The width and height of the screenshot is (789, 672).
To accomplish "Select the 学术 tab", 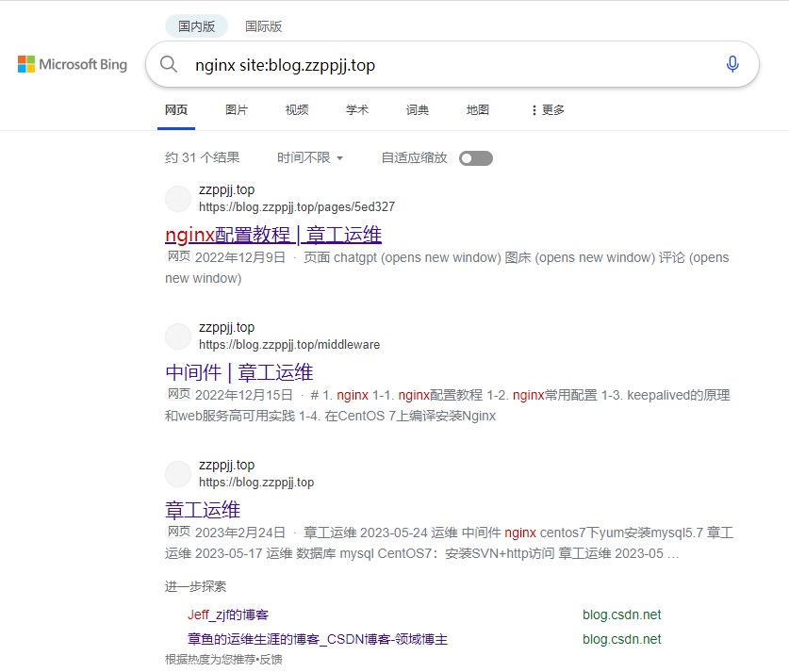I will coord(357,110).
